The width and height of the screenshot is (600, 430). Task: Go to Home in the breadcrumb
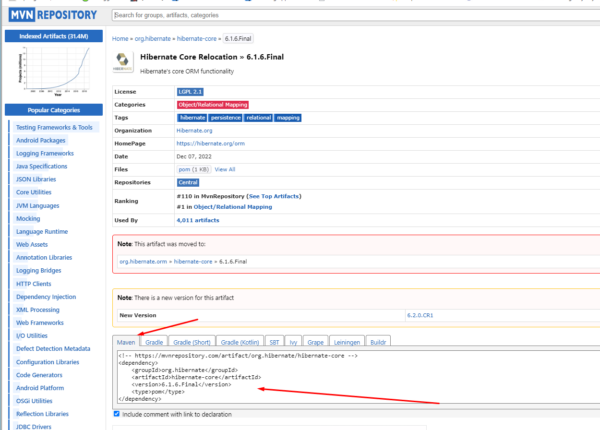[120, 39]
